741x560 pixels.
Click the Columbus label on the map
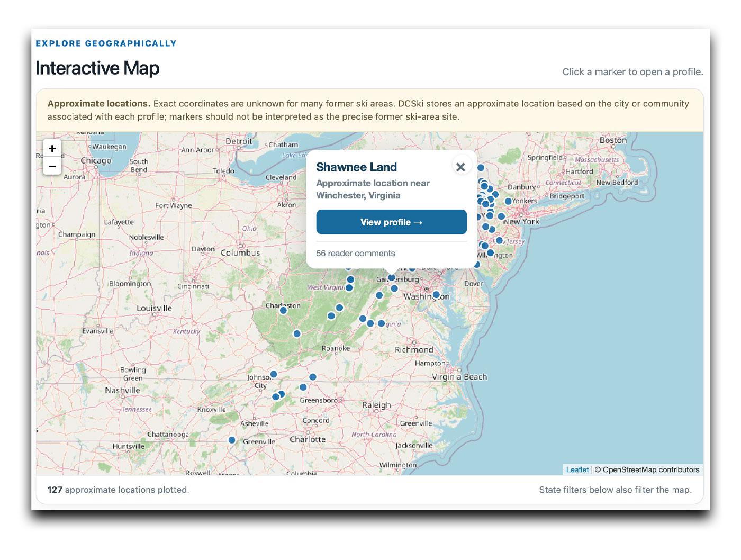tap(240, 253)
